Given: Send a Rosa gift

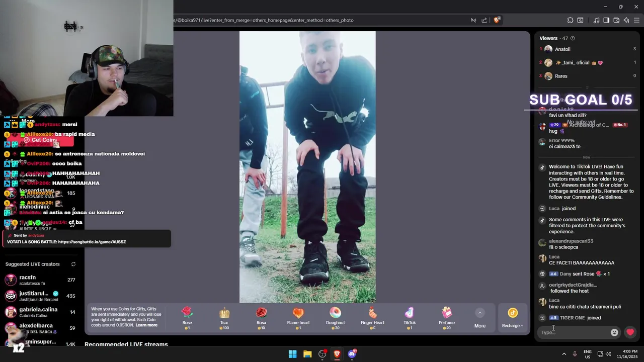Looking at the screenshot, I should [261, 318].
